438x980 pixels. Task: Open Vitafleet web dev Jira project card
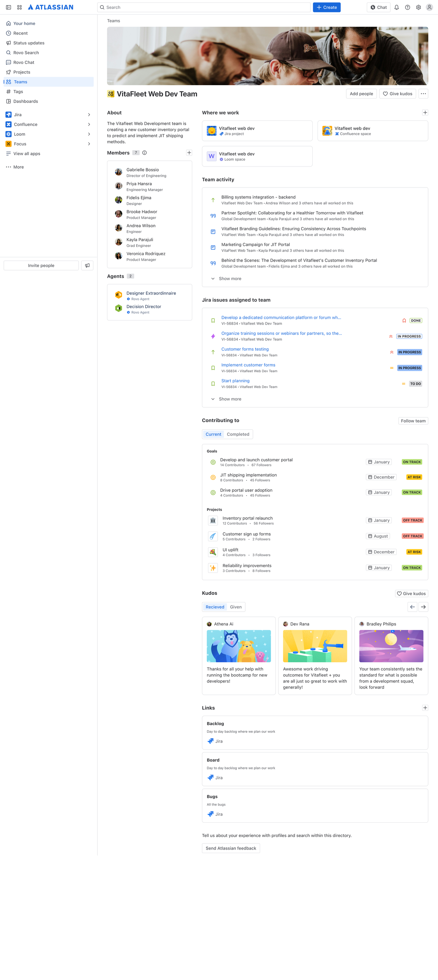pos(257,131)
